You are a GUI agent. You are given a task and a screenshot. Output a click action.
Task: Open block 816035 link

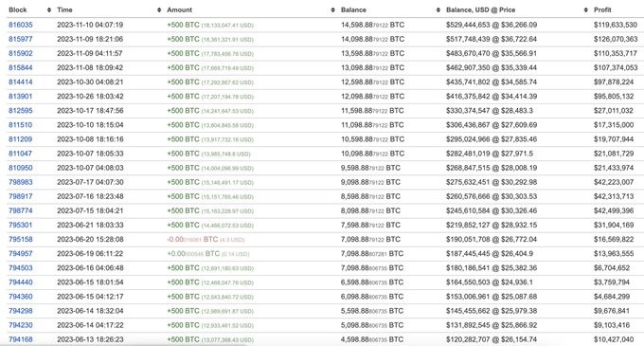[x=21, y=25]
